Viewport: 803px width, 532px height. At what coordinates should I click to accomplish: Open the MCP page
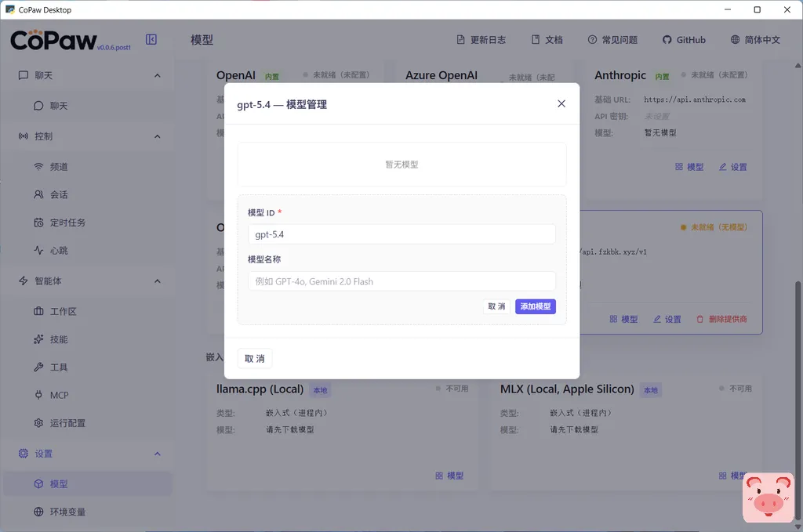tap(88, 396)
